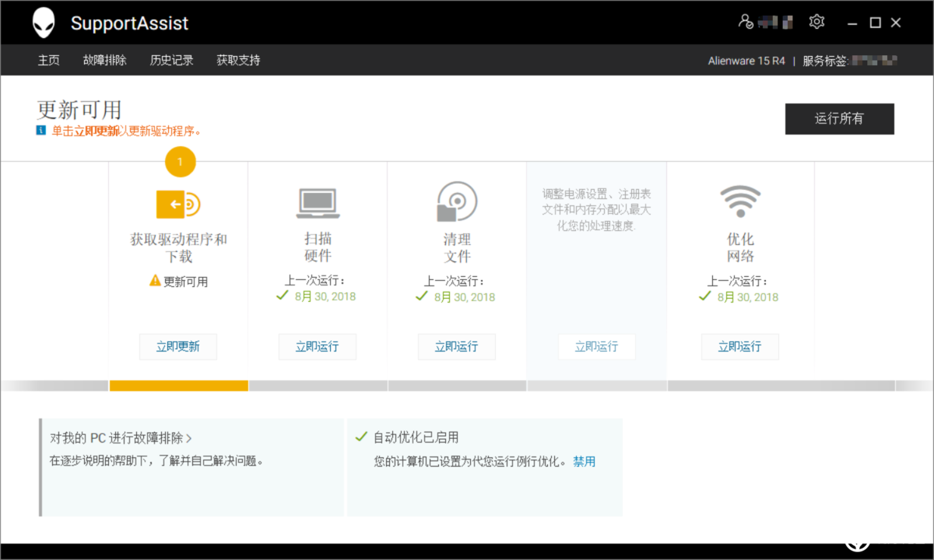Select the 获取驱动程序和下载 card title
The image size is (934, 560).
pos(179,248)
